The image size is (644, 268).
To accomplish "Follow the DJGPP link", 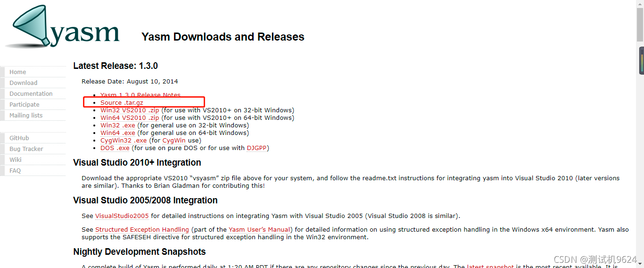I will 257,148.
